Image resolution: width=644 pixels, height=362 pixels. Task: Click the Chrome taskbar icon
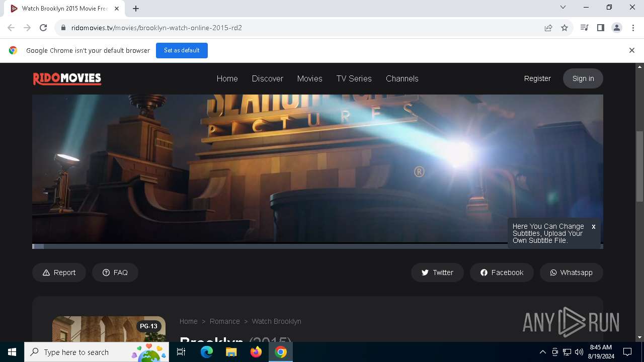(x=281, y=352)
